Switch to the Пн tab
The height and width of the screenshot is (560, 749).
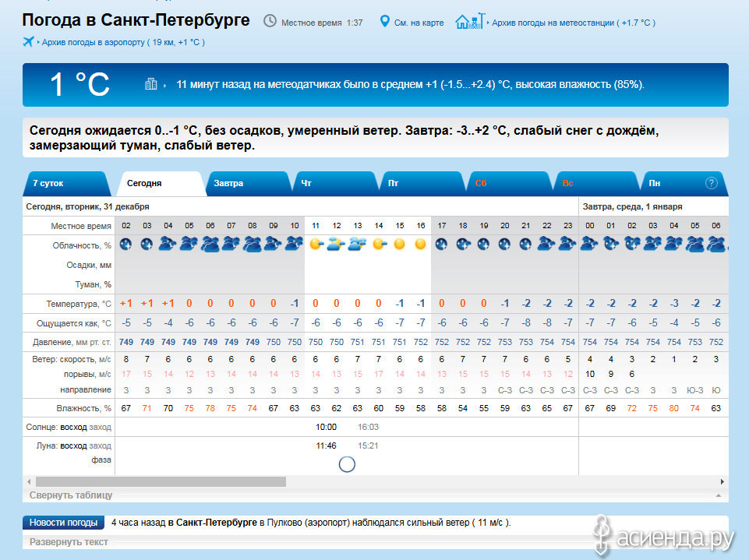683,183
